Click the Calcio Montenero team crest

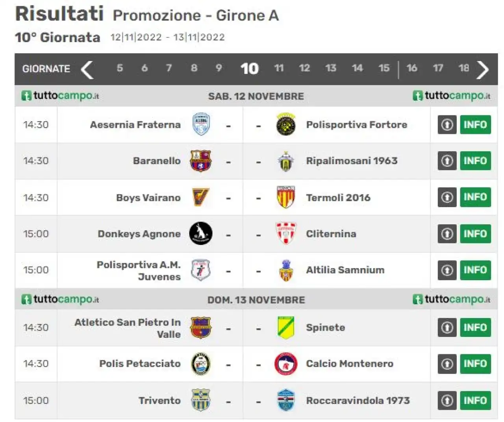tap(286, 364)
